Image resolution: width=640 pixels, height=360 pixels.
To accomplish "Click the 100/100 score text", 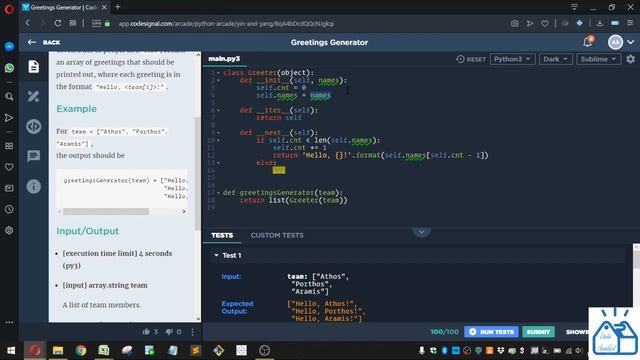I will 444,332.
